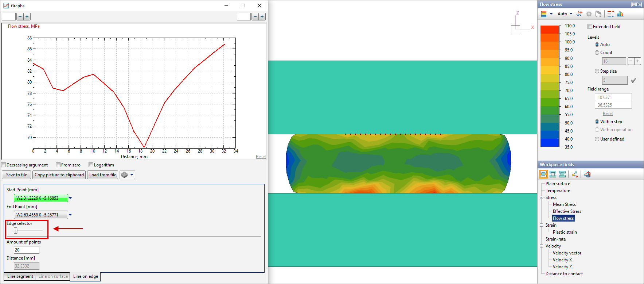Click the red-blue swap arrows icon
Image resolution: width=644 pixels, height=284 pixels.
pos(579,14)
